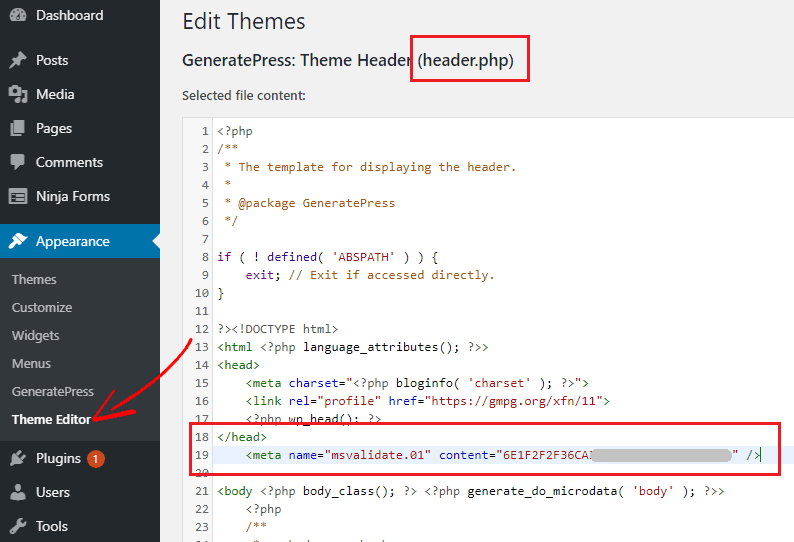
Task: Click the Appearance paintbrush icon
Action: 18,241
